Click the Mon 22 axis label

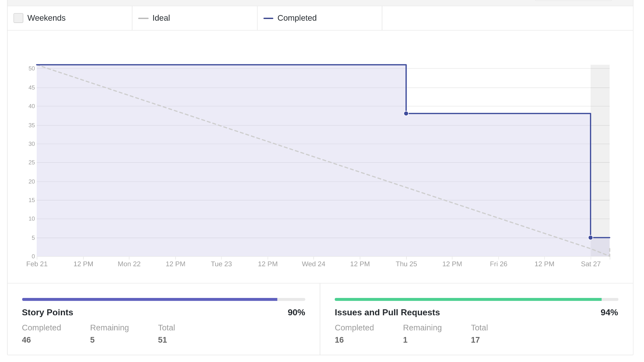tap(129, 264)
